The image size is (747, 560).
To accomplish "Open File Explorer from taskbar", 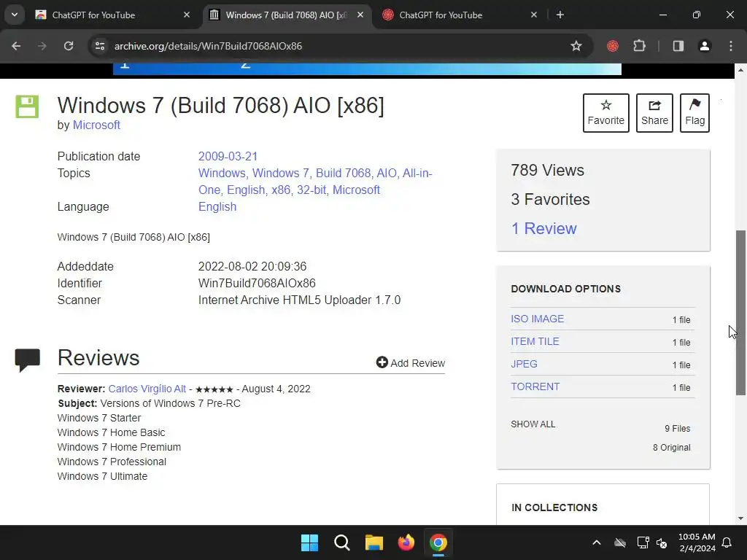I will tap(374, 542).
